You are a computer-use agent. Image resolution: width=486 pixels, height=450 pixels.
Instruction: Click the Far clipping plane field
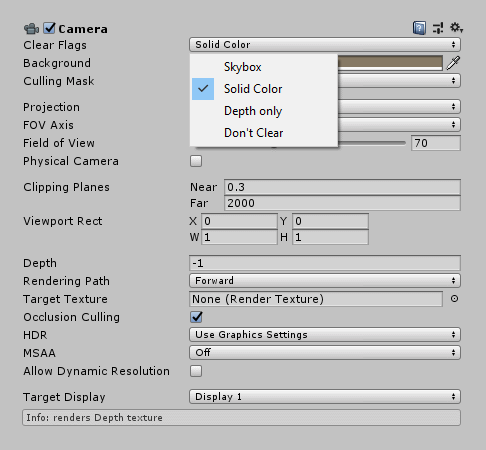[342, 203]
